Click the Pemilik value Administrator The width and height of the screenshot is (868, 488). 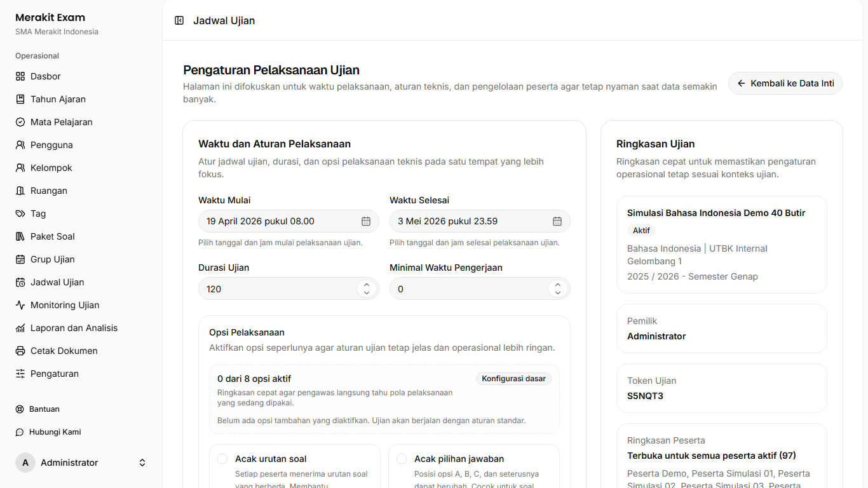656,336
